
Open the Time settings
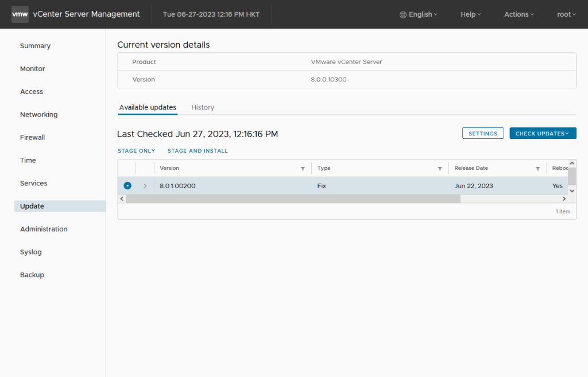click(x=28, y=160)
